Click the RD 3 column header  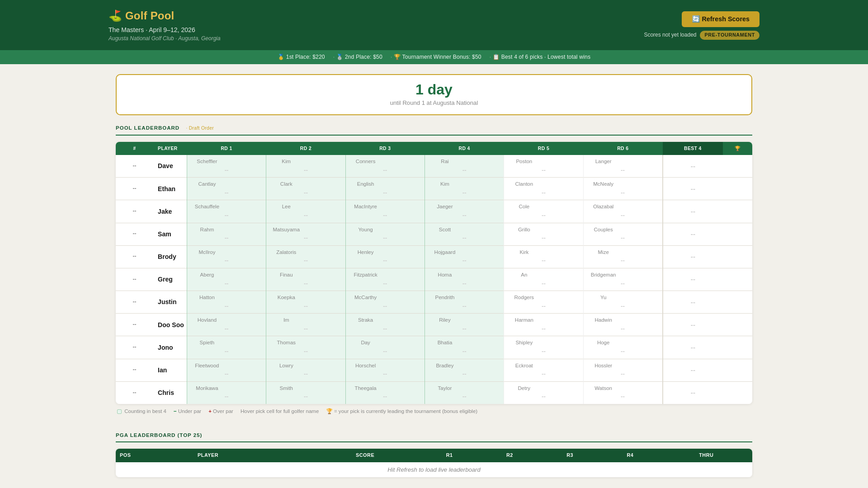(x=385, y=148)
